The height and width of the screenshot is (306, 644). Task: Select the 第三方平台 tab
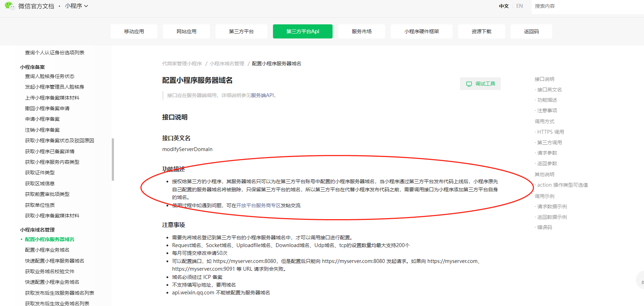coord(241,31)
